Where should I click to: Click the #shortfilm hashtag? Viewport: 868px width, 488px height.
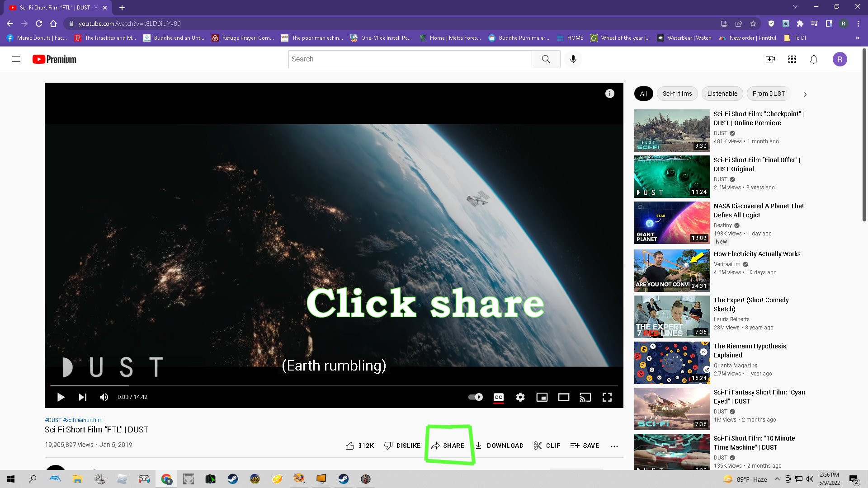[x=90, y=420]
